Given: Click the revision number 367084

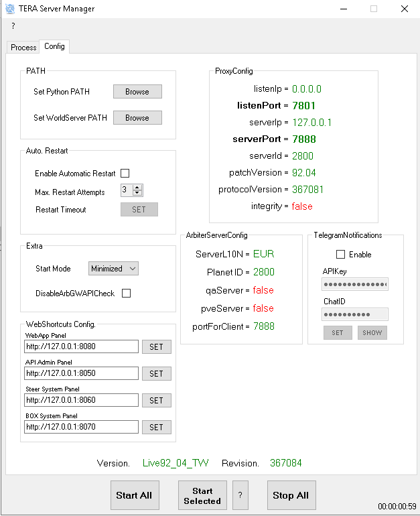Looking at the screenshot, I should (286, 463).
